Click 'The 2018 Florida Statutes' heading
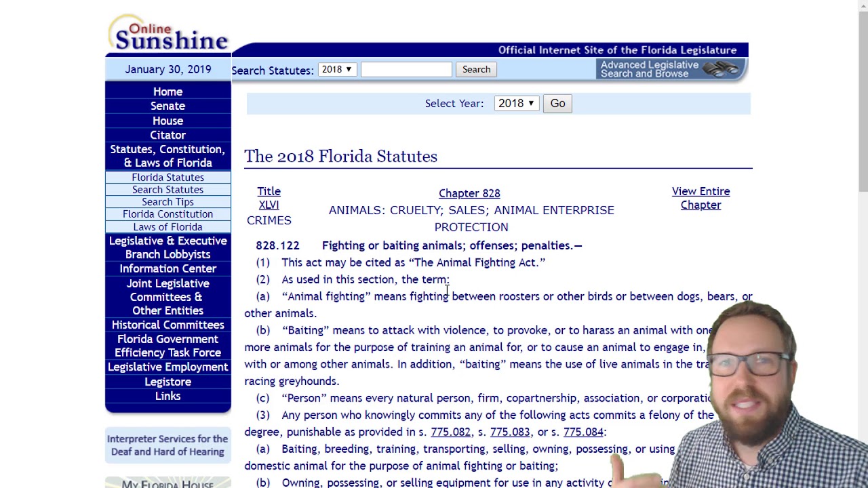868x488 pixels. point(340,156)
